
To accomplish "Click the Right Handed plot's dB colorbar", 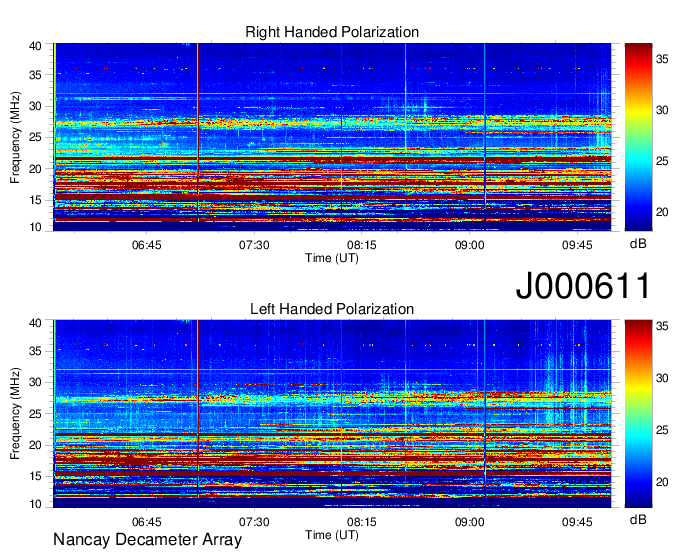I will [x=638, y=137].
